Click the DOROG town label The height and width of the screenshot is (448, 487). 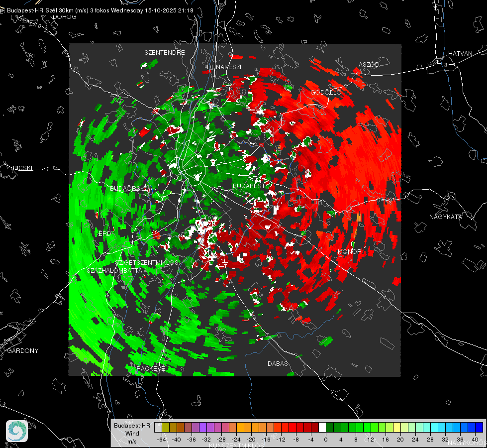pyautogui.click(x=65, y=17)
